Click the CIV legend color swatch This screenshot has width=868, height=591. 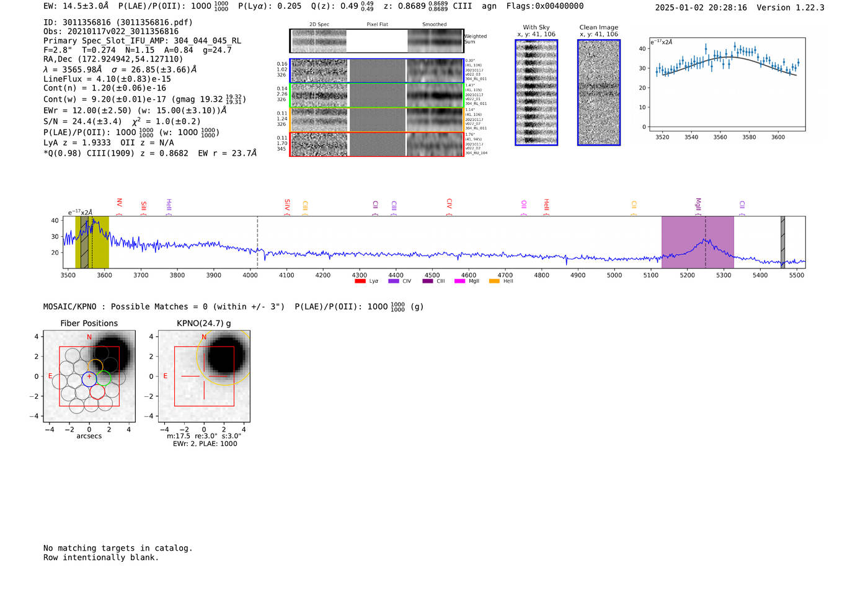pos(393,281)
